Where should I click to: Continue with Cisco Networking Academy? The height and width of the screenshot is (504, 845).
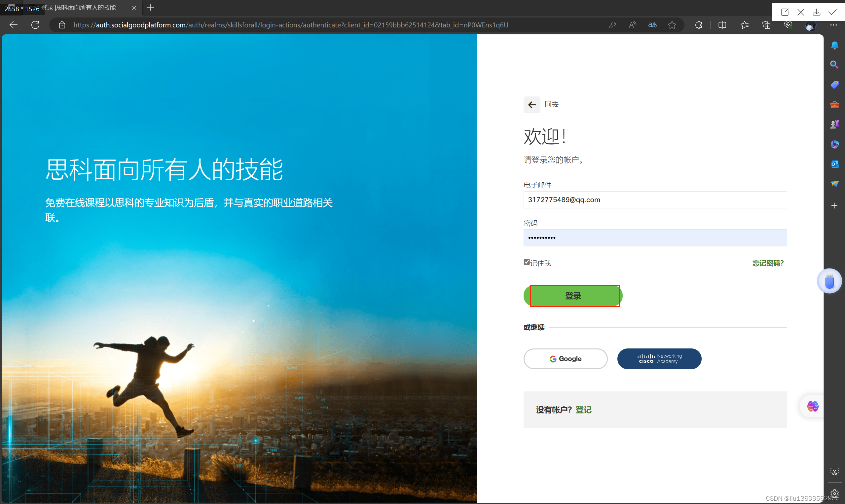(659, 359)
